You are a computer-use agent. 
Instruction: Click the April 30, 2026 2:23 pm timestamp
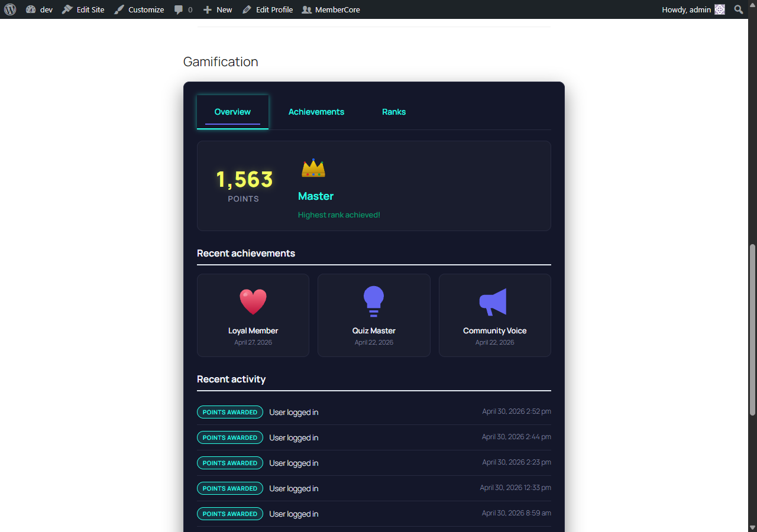pos(516,462)
